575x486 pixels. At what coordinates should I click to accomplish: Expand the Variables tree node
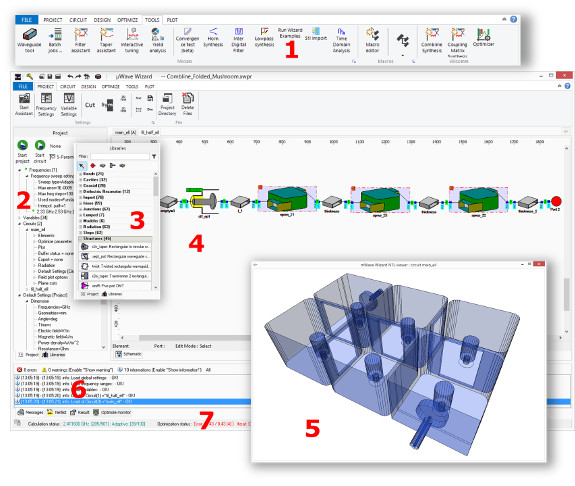[x=19, y=218]
